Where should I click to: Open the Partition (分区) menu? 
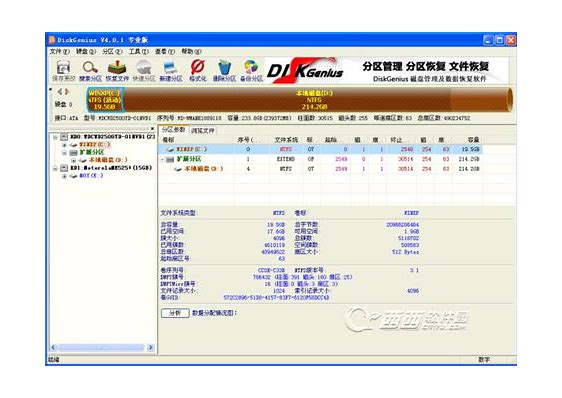112,52
